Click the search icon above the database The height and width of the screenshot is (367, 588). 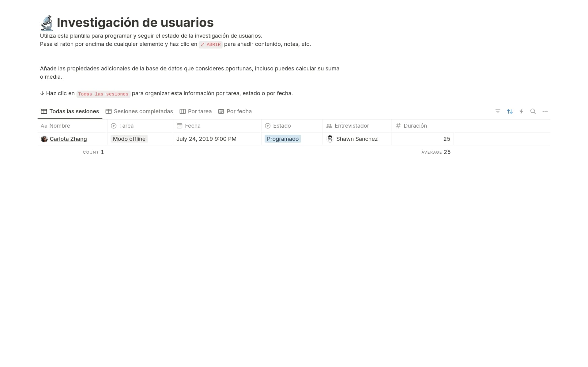533,111
